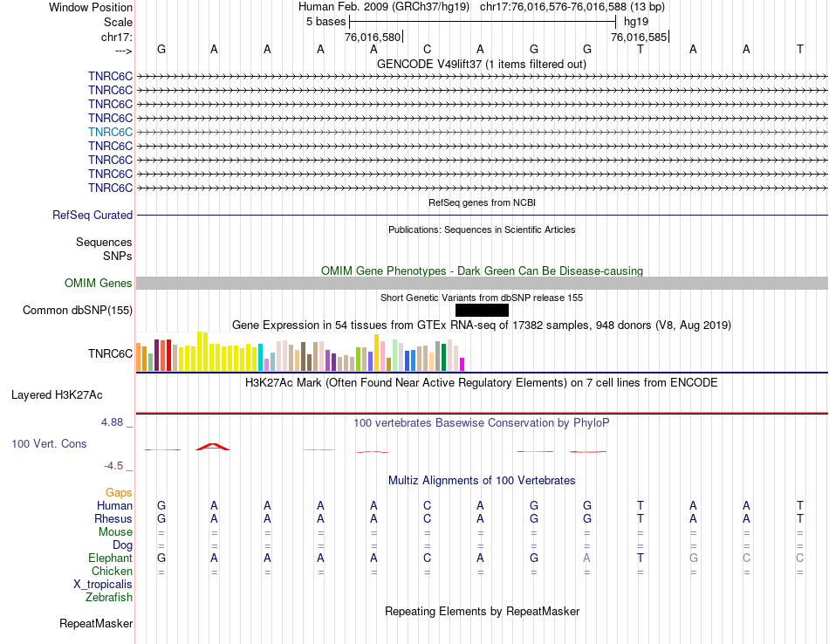
Task: Click the 5 bases scale bar label
Action: 325,22
